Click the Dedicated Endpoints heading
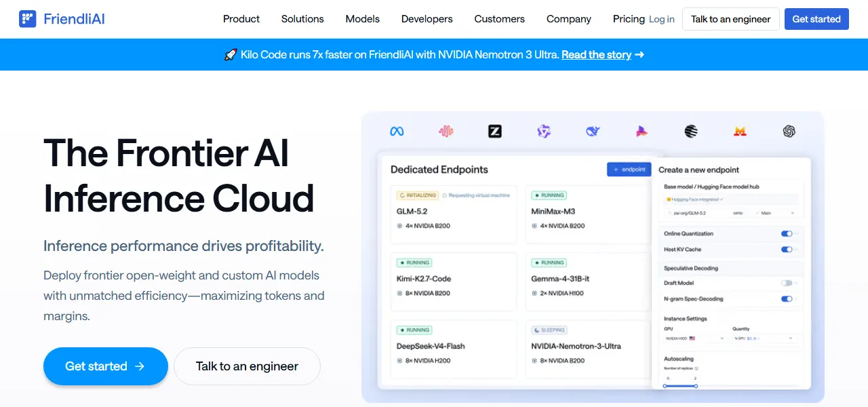 tap(439, 170)
